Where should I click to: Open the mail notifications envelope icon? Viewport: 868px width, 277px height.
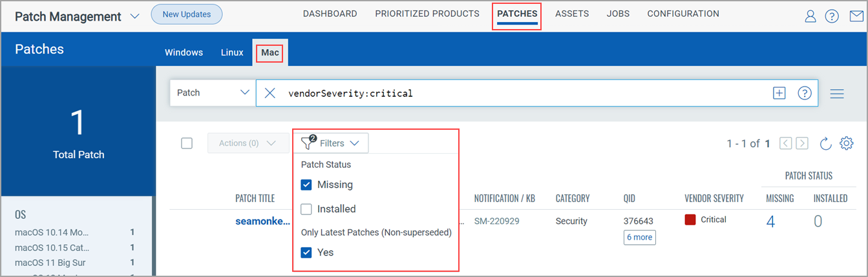(856, 17)
